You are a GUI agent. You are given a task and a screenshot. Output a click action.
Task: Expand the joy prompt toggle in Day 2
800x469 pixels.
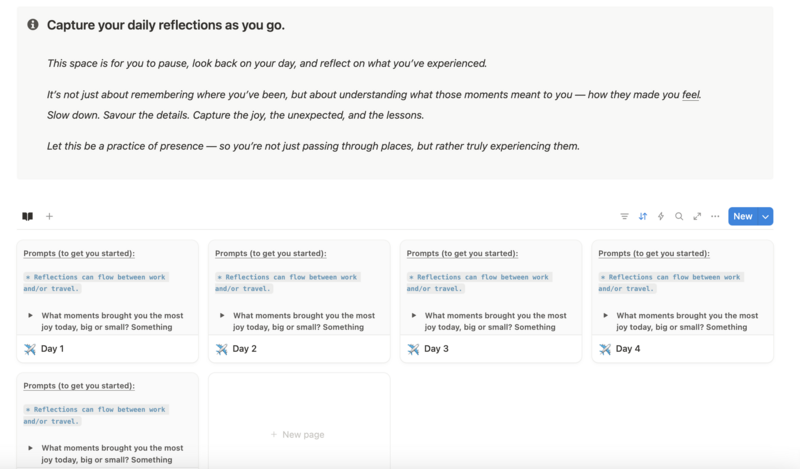pyautogui.click(x=222, y=315)
